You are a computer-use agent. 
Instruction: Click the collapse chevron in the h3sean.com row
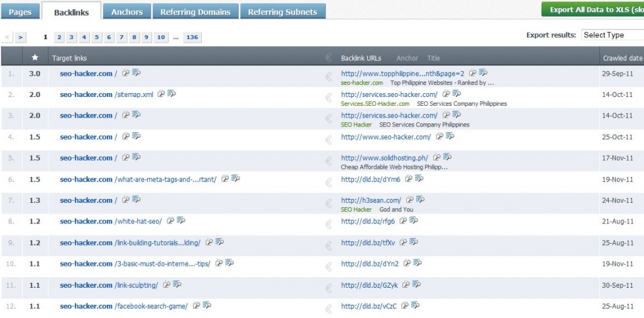(328, 203)
